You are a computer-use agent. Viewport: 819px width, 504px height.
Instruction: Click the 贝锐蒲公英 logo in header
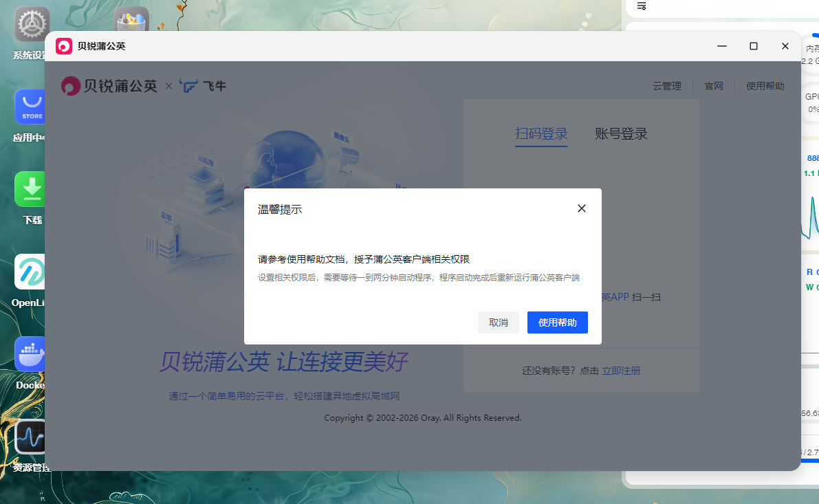(109, 86)
